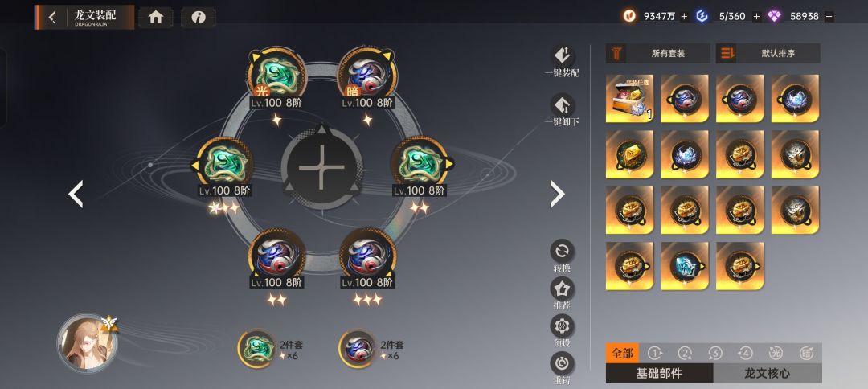Filter by the 光 slot toggle
The image size is (868, 389).
tap(776, 353)
